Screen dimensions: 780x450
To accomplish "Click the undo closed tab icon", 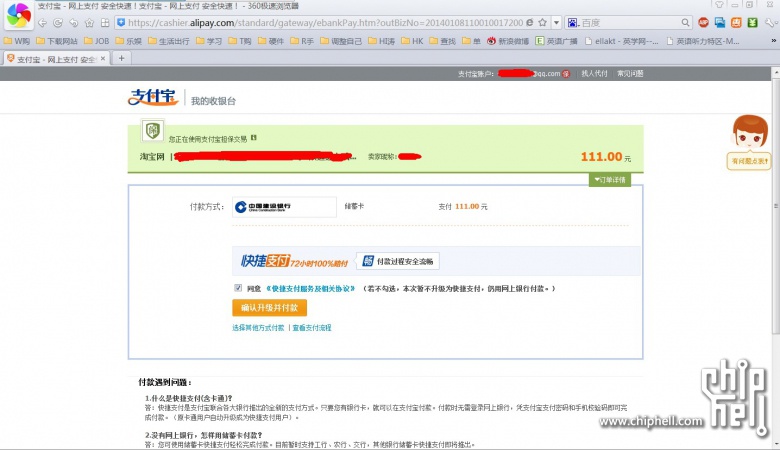I will pyautogui.click(x=74, y=23).
